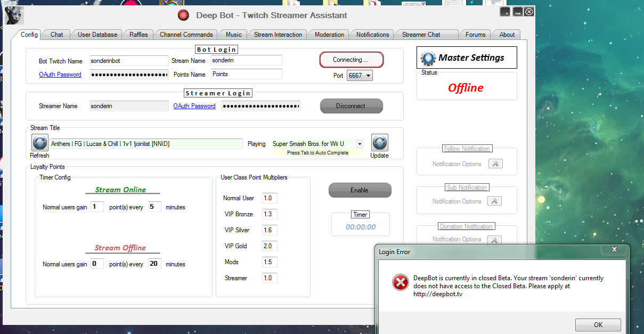Open the User Database tab
This screenshot has width=644, height=334.
(x=97, y=35)
